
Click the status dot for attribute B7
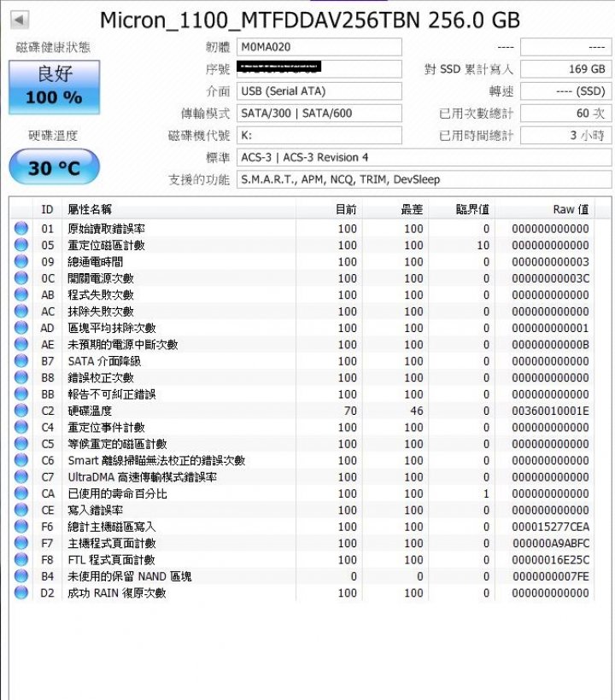point(21,361)
